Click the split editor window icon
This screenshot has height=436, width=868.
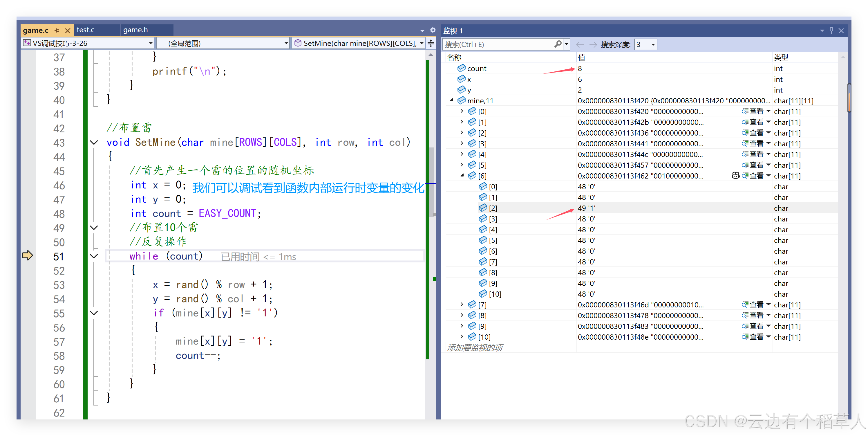tap(431, 43)
